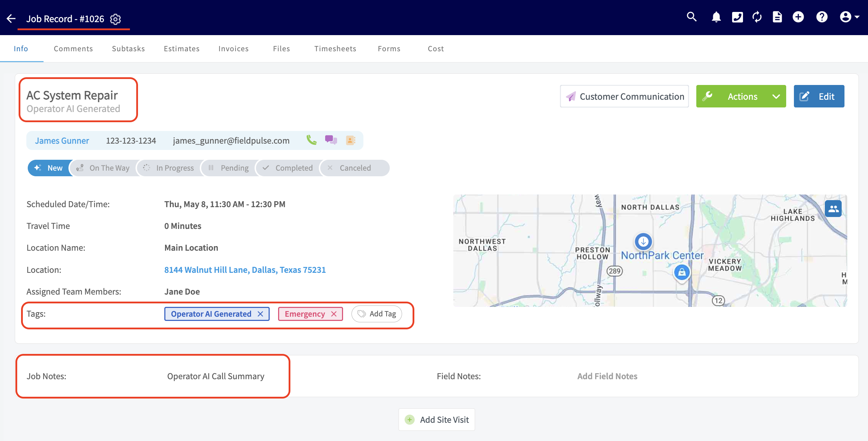Image resolution: width=868 pixels, height=441 pixels.
Task: Open job record settings gear icon
Action: pyautogui.click(x=116, y=19)
